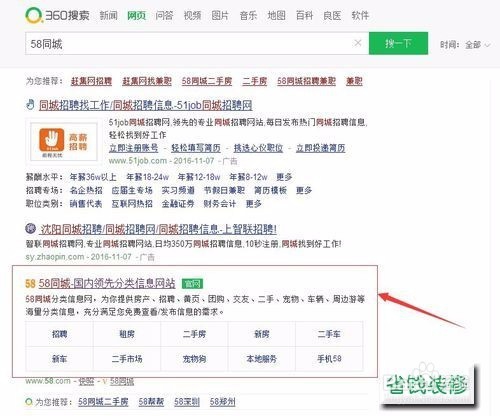Click the 租房 cell in the 58同城 table
The image size is (500, 416).
coord(127,334)
